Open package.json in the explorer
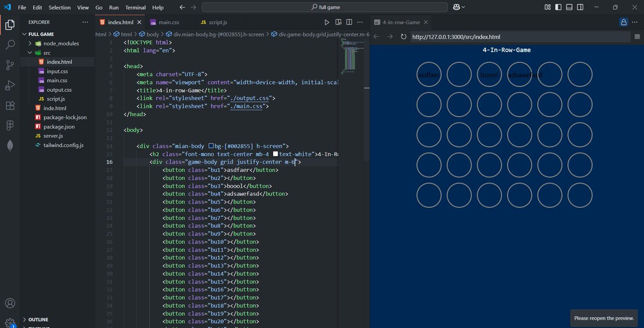 click(59, 127)
